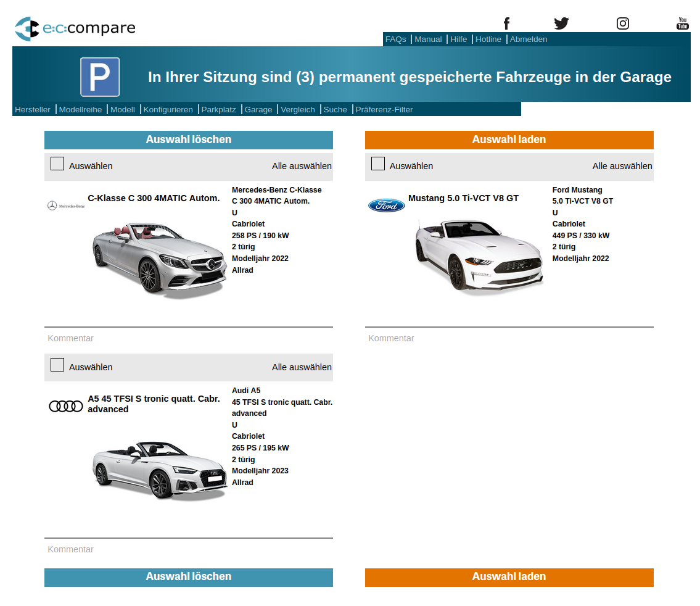Screen dimensions: 700x606
Task: Open the Hilfe menu item
Action: (458, 39)
